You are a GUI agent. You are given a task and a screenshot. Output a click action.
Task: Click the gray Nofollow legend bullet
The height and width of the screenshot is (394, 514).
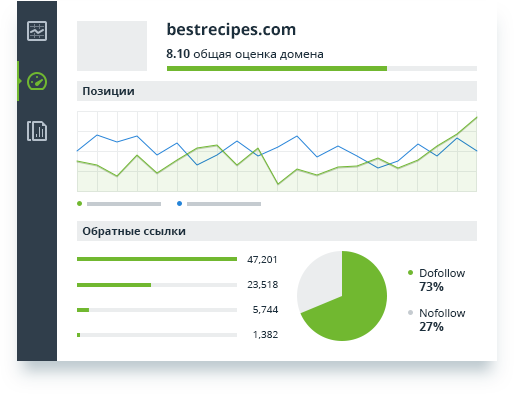pos(410,313)
